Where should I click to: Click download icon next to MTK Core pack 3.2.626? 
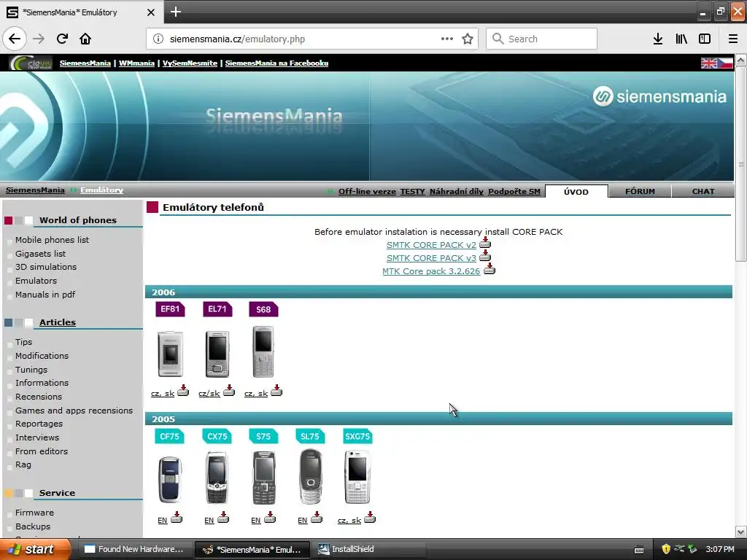[489, 269]
